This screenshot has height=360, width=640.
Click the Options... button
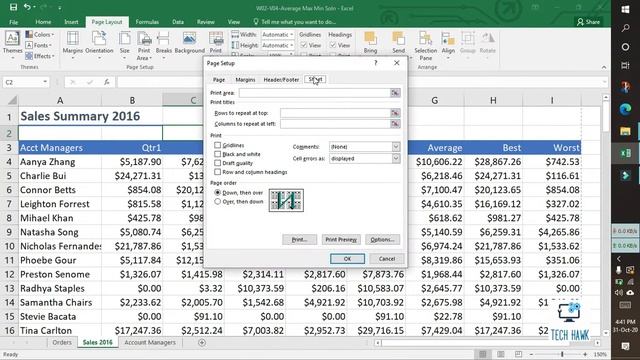pyautogui.click(x=382, y=240)
